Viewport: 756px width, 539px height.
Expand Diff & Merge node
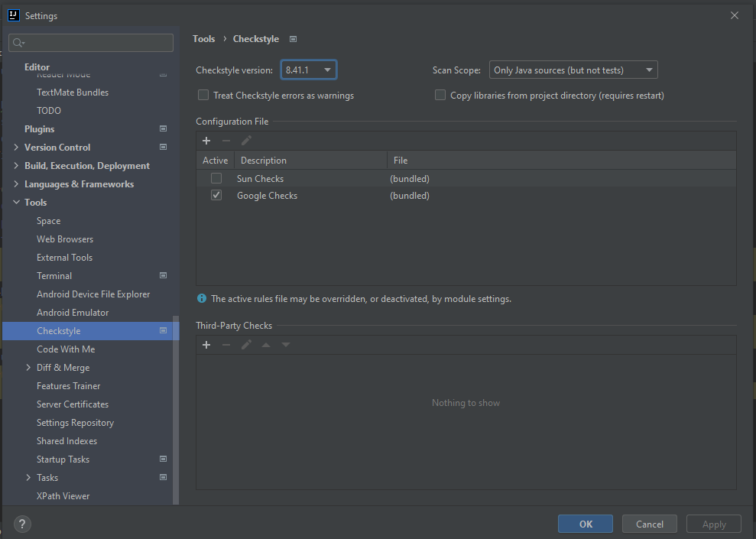(x=28, y=368)
